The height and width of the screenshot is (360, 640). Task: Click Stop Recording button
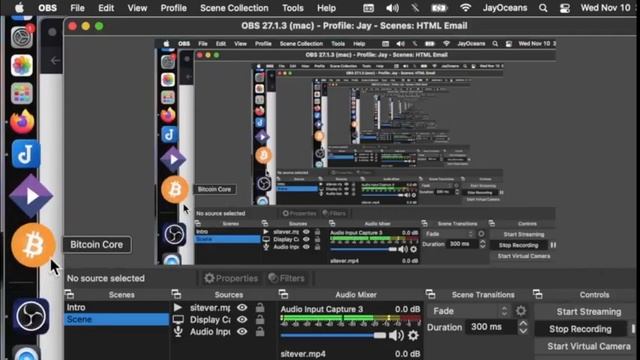(x=580, y=329)
